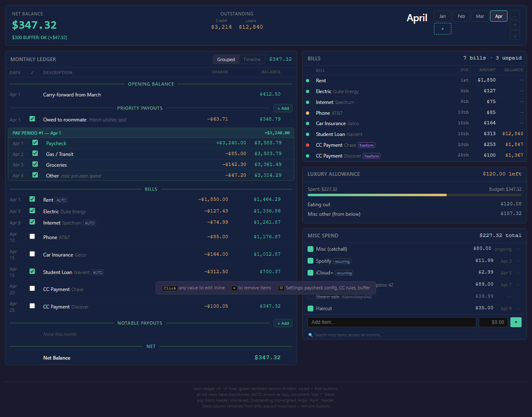Remove the Haircut misc item
Screen dimensions: 532x417
click(x=518, y=308)
